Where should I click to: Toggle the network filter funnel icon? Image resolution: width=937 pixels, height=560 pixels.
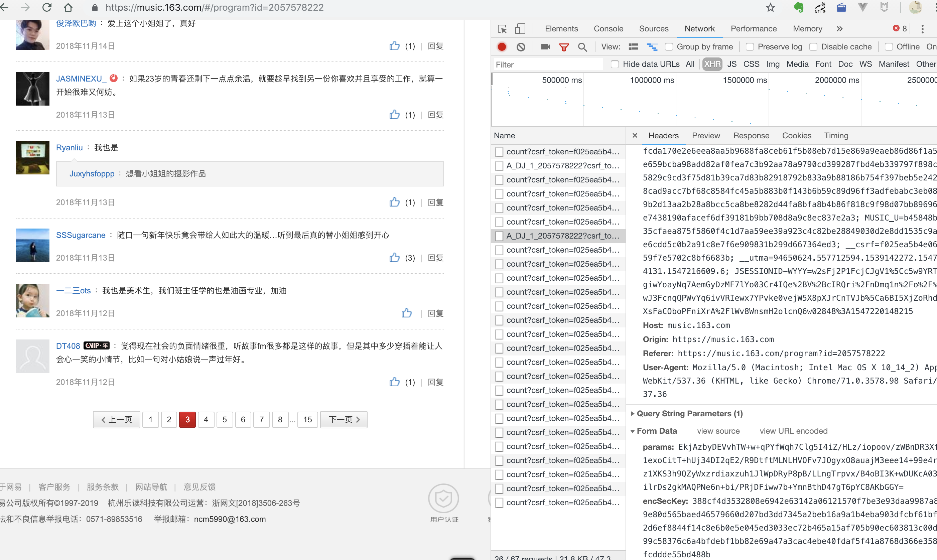[564, 47]
